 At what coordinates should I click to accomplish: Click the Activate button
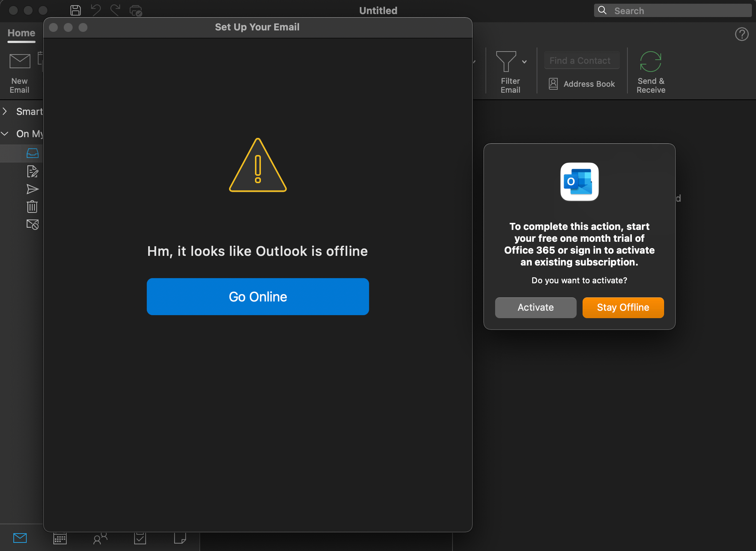(x=536, y=307)
